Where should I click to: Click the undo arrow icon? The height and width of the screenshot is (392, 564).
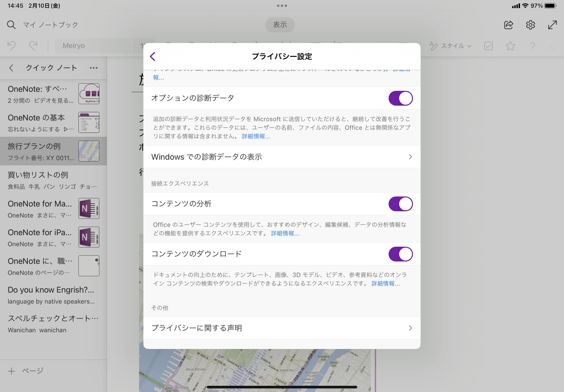[11, 46]
